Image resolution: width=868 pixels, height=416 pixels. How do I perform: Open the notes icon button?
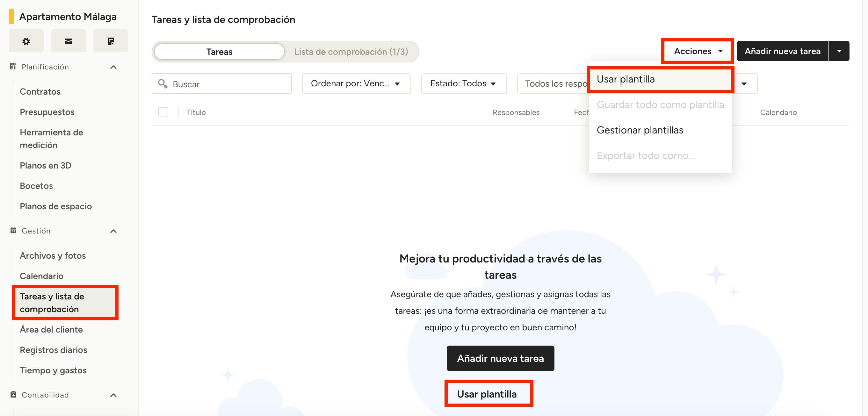point(111,41)
